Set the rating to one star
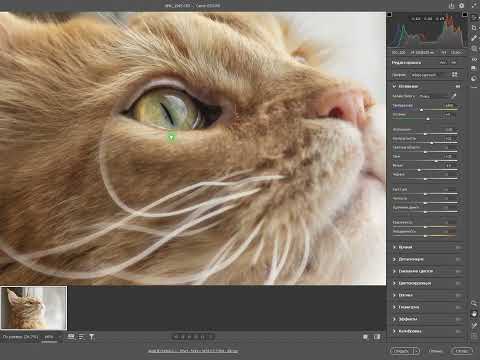 177,337
